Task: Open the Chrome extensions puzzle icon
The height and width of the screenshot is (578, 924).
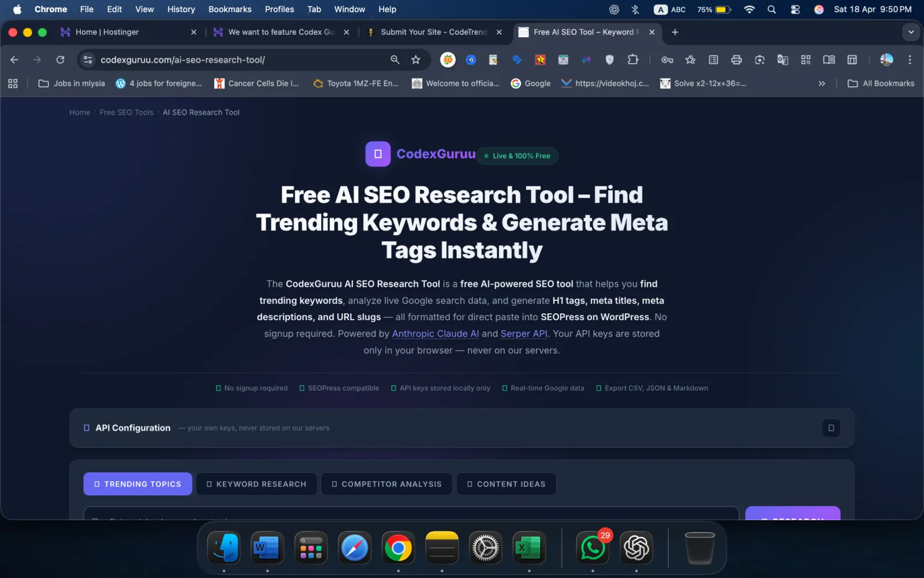Action: tap(633, 60)
